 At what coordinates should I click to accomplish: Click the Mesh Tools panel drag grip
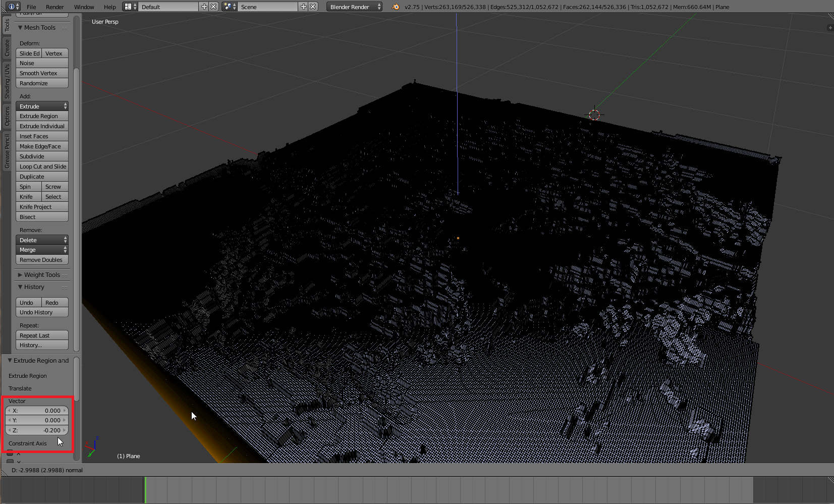tap(65, 28)
